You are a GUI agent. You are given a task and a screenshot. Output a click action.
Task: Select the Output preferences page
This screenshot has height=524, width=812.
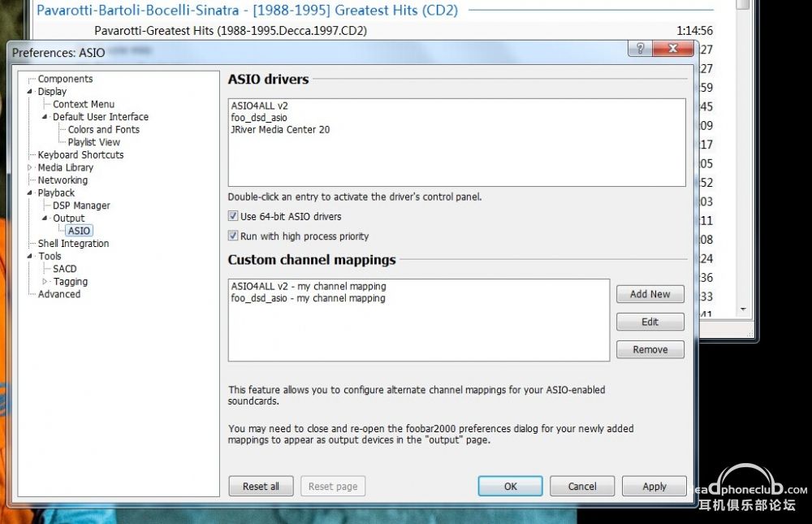point(68,219)
